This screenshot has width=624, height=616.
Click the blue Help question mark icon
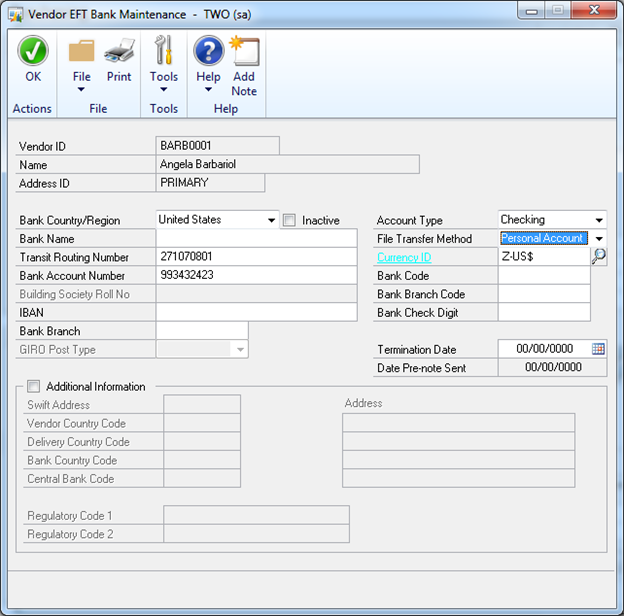208,50
